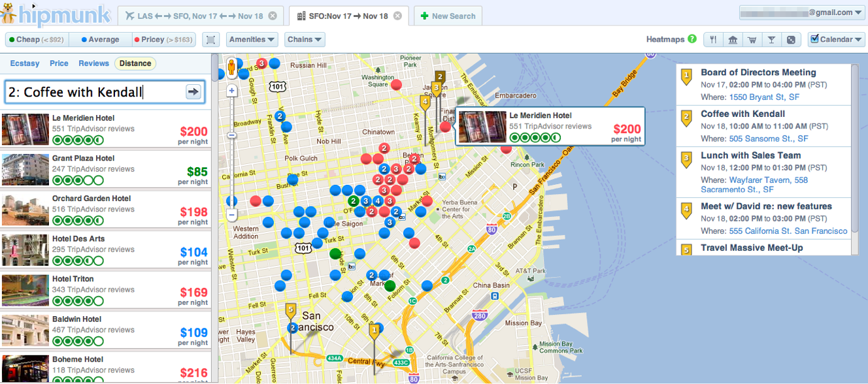Select the green hotel pin marked 2
The height and width of the screenshot is (384, 868).
coord(354,201)
